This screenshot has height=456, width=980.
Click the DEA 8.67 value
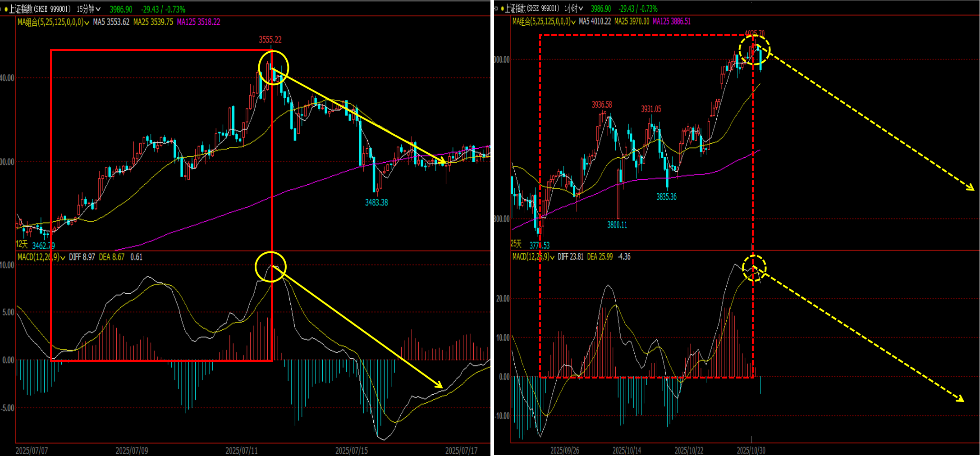(x=112, y=257)
